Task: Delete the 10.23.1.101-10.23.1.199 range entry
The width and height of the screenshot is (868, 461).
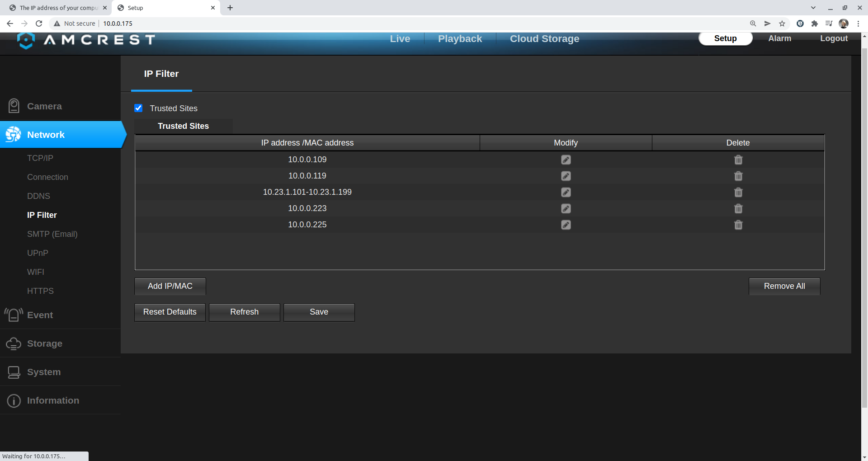Action: click(x=738, y=192)
